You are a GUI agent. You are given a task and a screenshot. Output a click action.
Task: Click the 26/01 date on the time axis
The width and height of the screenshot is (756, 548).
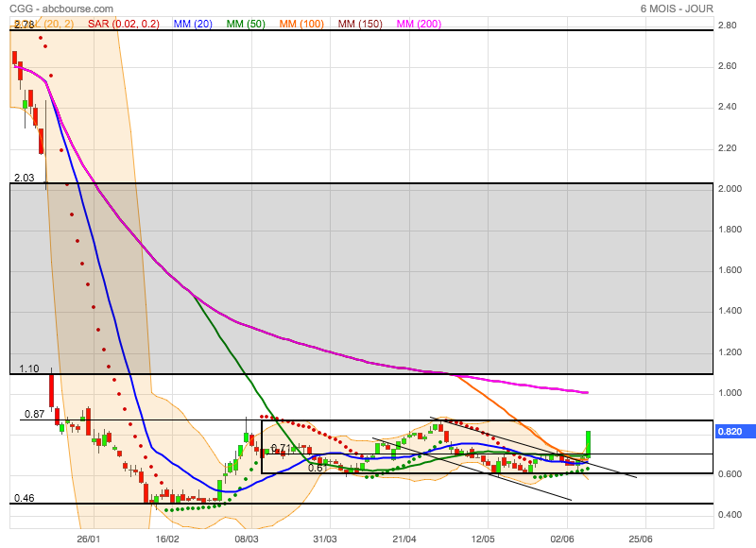88,539
